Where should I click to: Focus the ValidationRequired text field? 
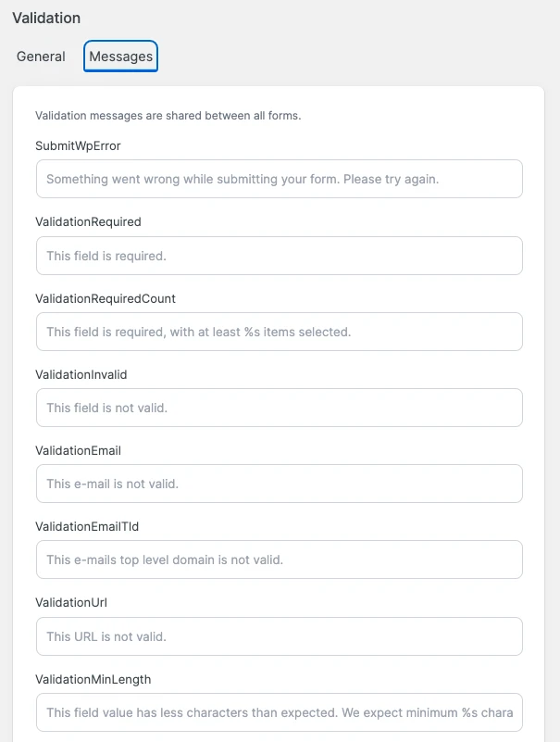pyautogui.click(x=279, y=256)
